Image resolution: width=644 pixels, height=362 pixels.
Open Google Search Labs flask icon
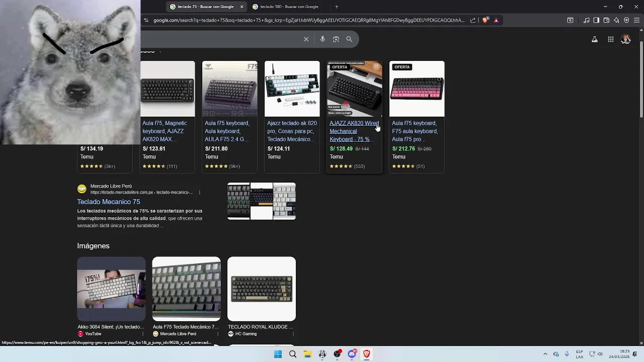pyautogui.click(x=595, y=39)
